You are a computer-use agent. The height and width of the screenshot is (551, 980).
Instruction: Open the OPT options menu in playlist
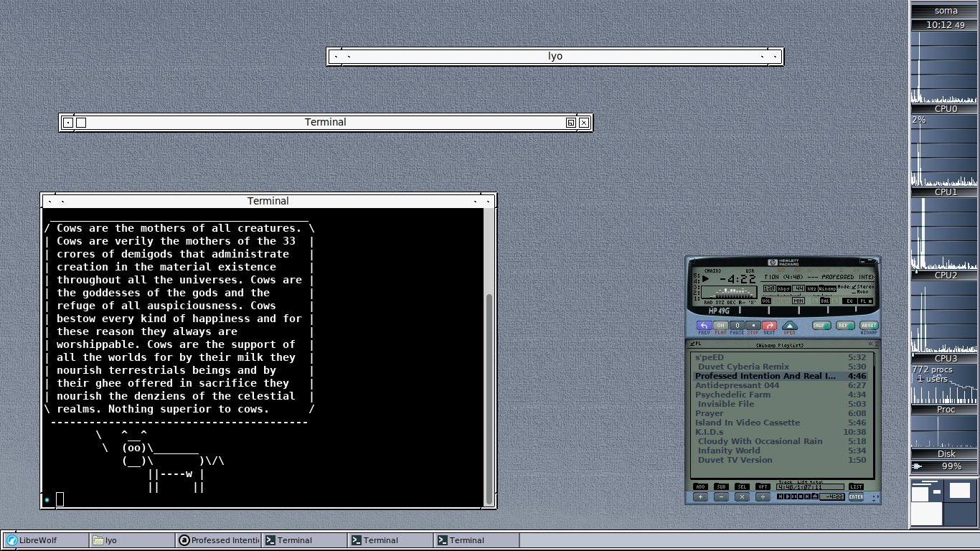click(763, 486)
